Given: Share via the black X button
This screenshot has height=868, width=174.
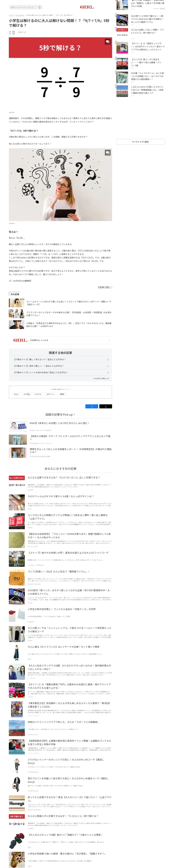Looking at the screenshot, I should [105, 406].
